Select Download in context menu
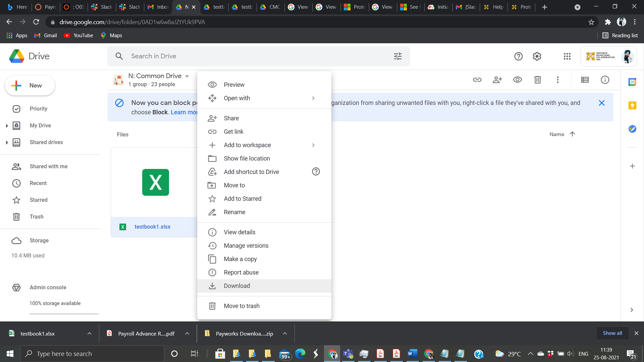This screenshot has height=362, width=644. [x=264, y=286]
